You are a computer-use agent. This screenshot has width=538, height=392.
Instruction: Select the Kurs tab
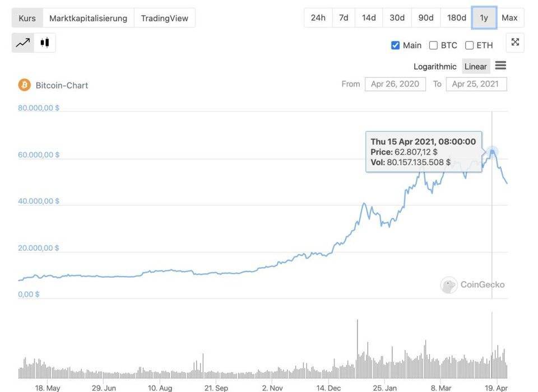pos(27,18)
